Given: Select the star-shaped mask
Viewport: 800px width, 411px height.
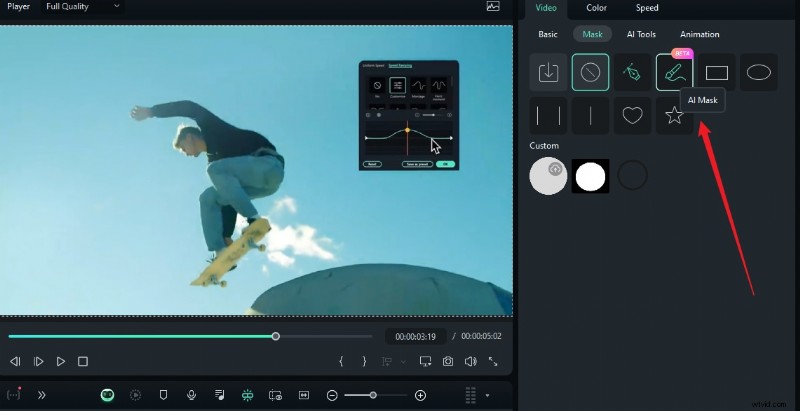Looking at the screenshot, I should pyautogui.click(x=674, y=116).
